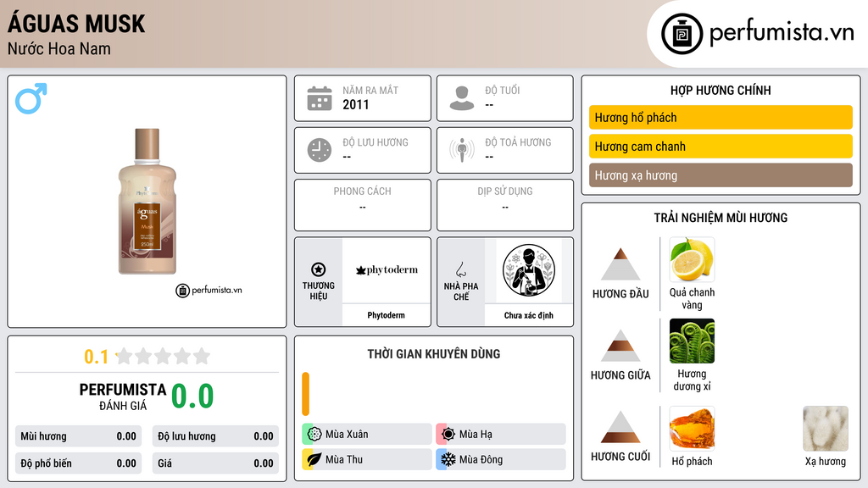Screen dimensions: 868x488
Task: Click the five-star rating row
Action: pos(163,356)
